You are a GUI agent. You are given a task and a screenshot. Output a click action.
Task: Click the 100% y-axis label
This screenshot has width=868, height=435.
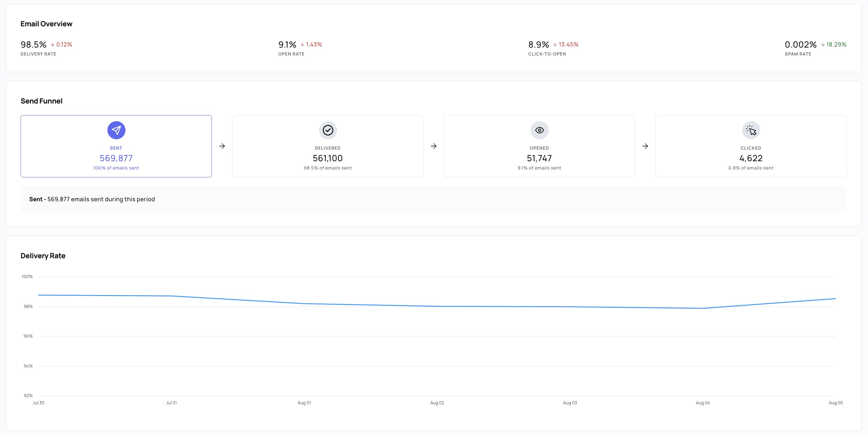(x=27, y=277)
